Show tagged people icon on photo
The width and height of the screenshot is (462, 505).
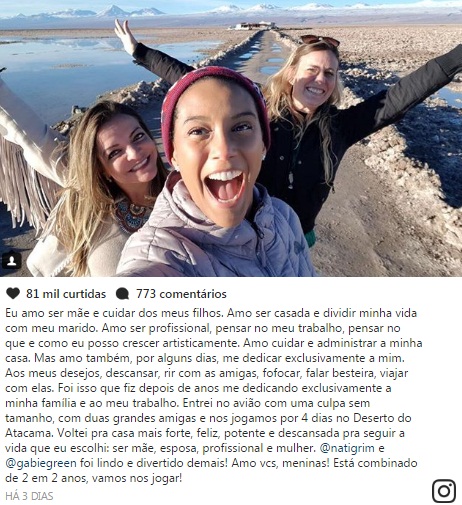[x=12, y=260]
